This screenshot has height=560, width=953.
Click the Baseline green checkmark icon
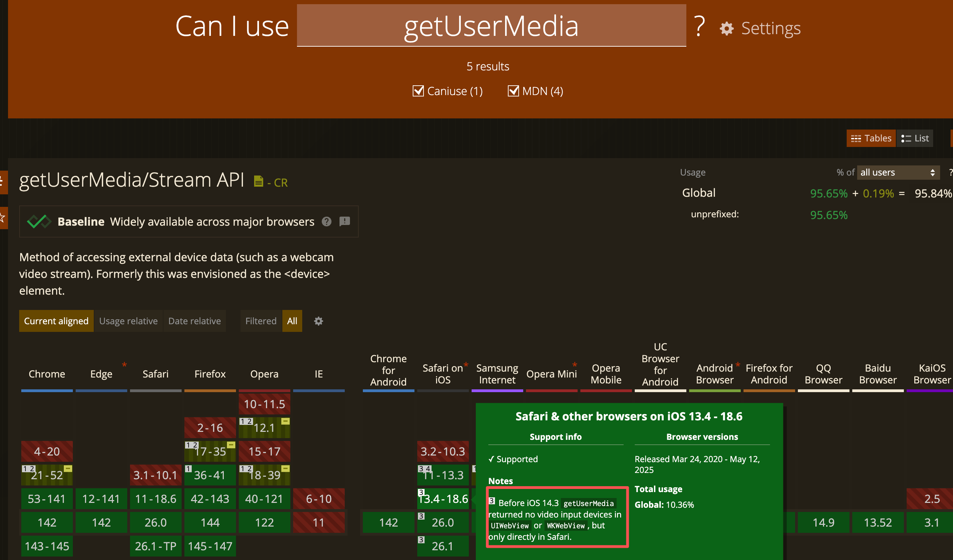point(39,221)
